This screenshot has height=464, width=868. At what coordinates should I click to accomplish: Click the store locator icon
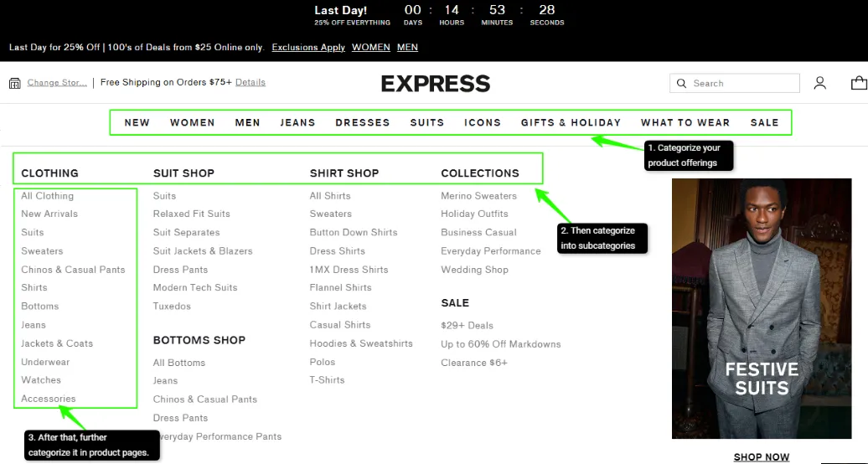pyautogui.click(x=15, y=83)
